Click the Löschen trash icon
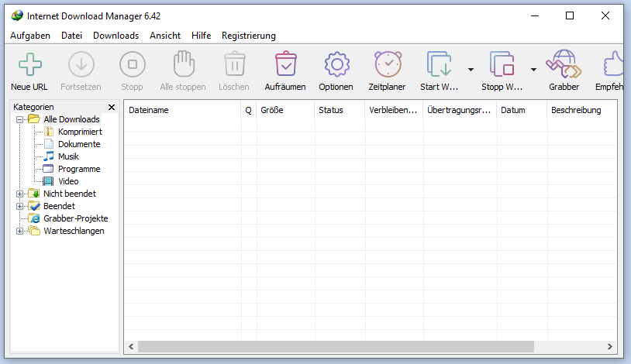631x364 pixels. [235, 64]
